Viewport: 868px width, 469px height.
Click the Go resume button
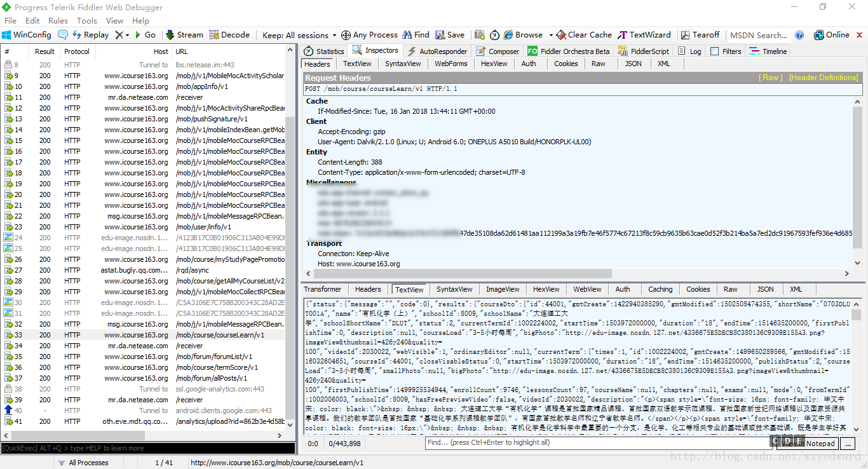[x=145, y=35]
